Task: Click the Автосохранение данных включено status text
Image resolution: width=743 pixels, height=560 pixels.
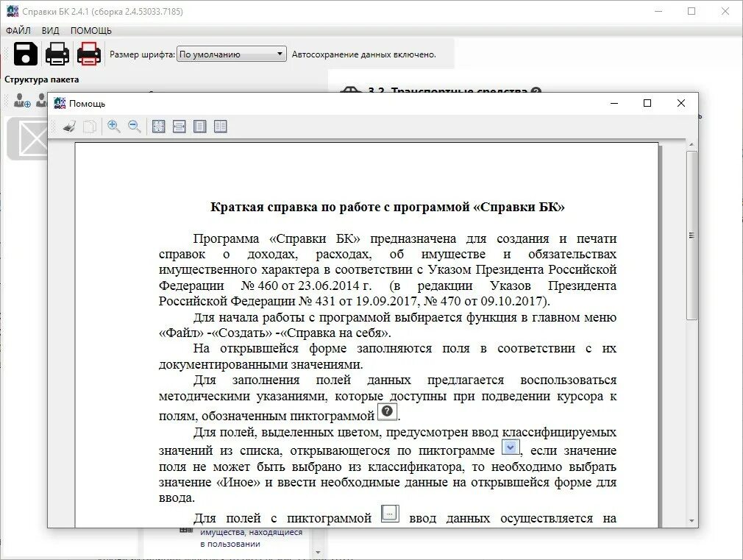Action: click(363, 54)
